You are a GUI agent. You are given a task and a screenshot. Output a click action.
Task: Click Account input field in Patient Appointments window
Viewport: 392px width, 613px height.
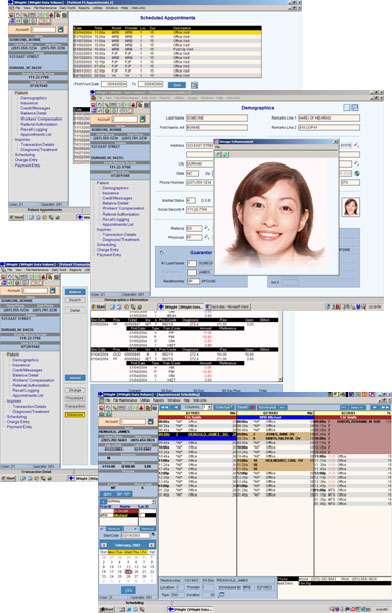click(43, 30)
